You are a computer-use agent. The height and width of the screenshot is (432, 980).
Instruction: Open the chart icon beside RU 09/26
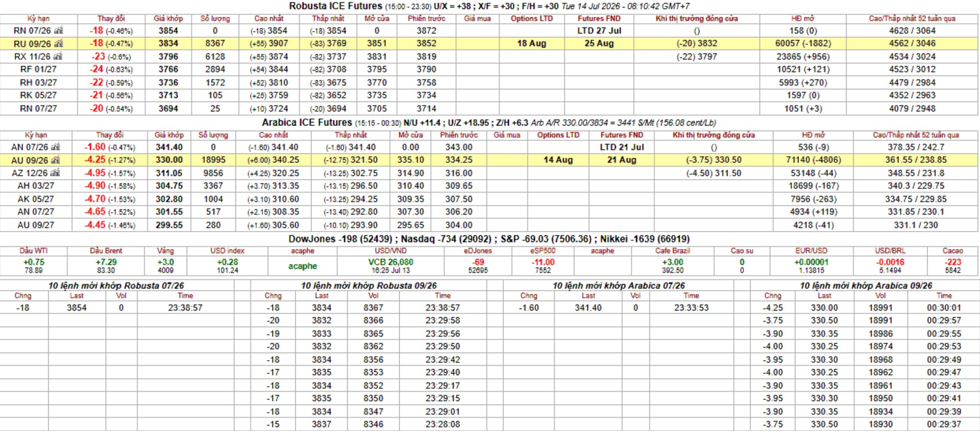coord(58,43)
